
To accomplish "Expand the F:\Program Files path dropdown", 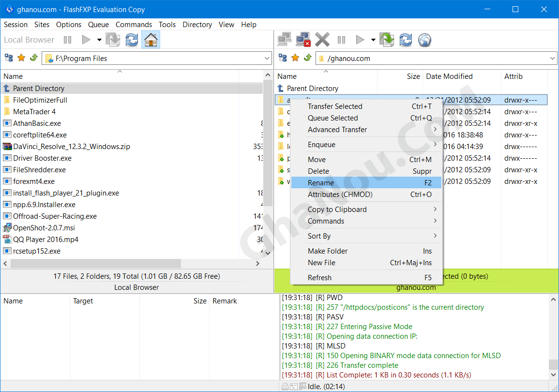I will [x=267, y=58].
